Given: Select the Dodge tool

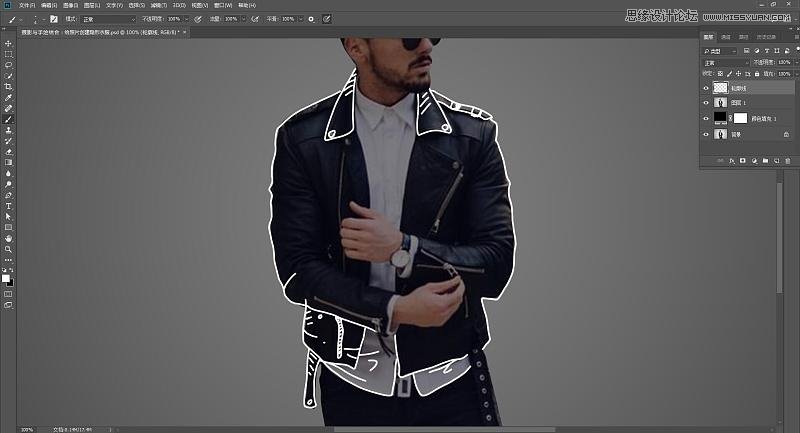Looking at the screenshot, I should (x=8, y=184).
